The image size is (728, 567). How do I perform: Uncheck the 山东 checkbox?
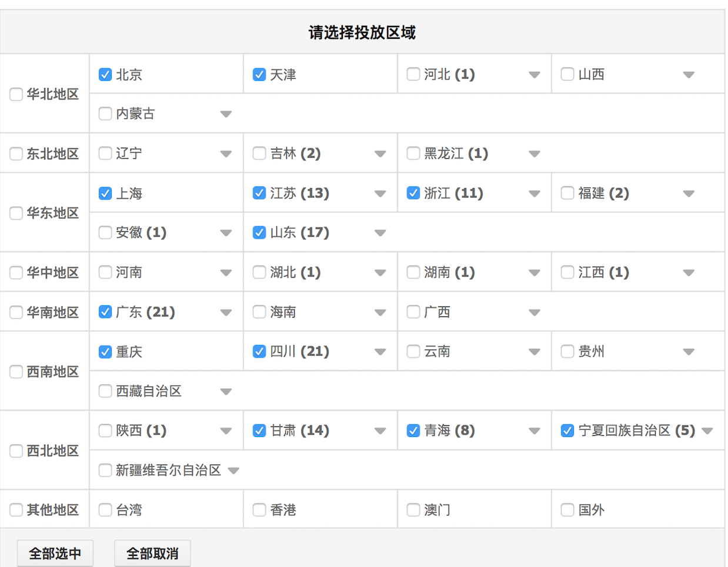point(259,233)
